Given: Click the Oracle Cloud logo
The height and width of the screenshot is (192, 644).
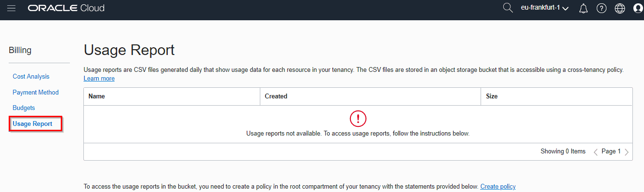Looking at the screenshot, I should [x=67, y=8].
